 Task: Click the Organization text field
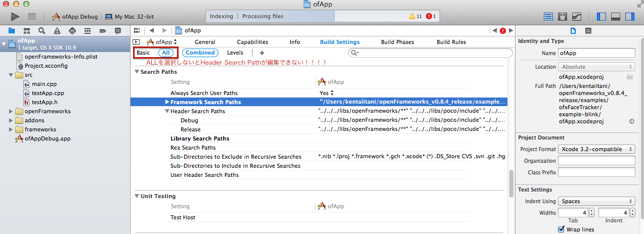[x=596, y=161]
